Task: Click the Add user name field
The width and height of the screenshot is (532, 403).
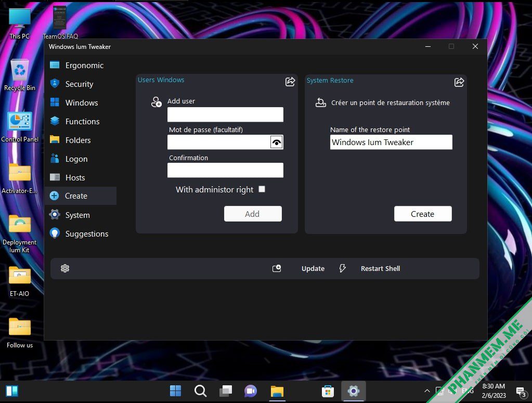Action: [225, 114]
